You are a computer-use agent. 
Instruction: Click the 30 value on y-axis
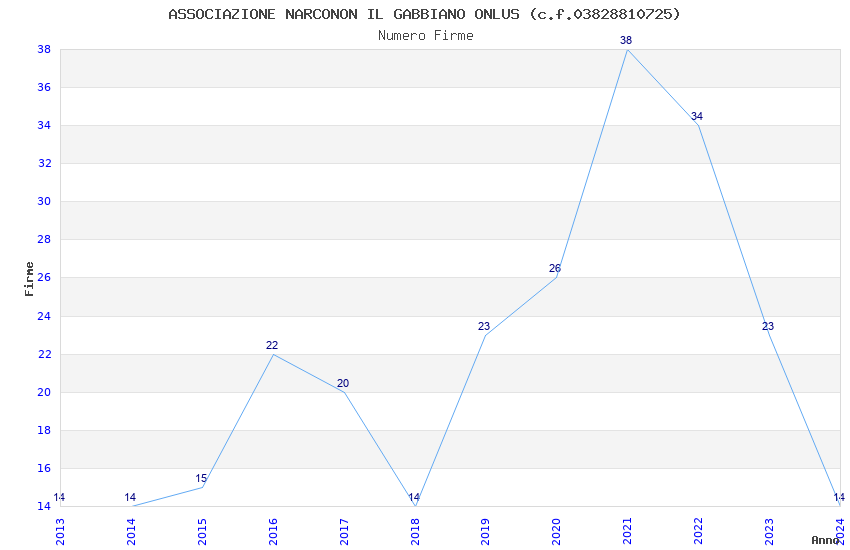[44, 202]
